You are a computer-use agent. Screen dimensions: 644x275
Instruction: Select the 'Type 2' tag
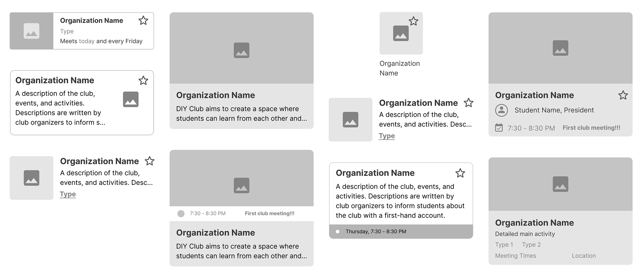pyautogui.click(x=531, y=245)
